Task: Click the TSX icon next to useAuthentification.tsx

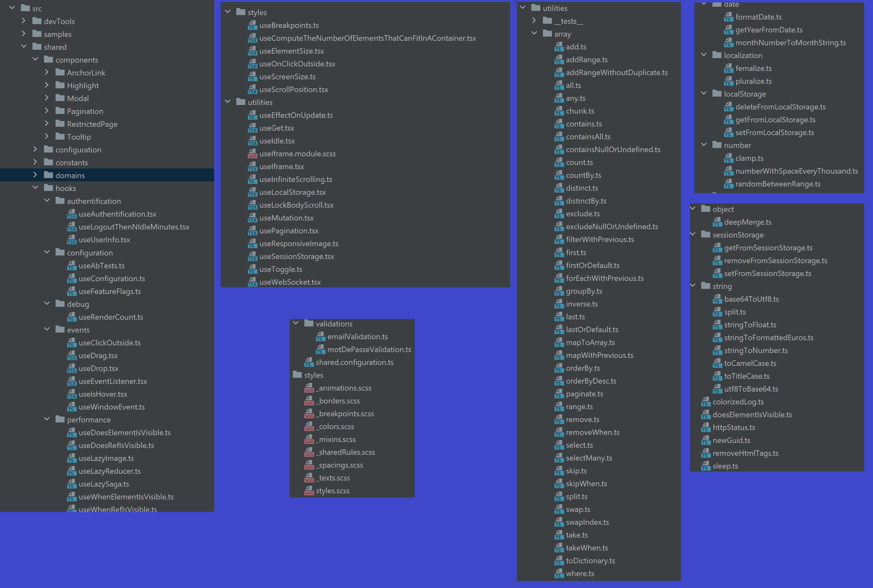Action: tap(71, 214)
